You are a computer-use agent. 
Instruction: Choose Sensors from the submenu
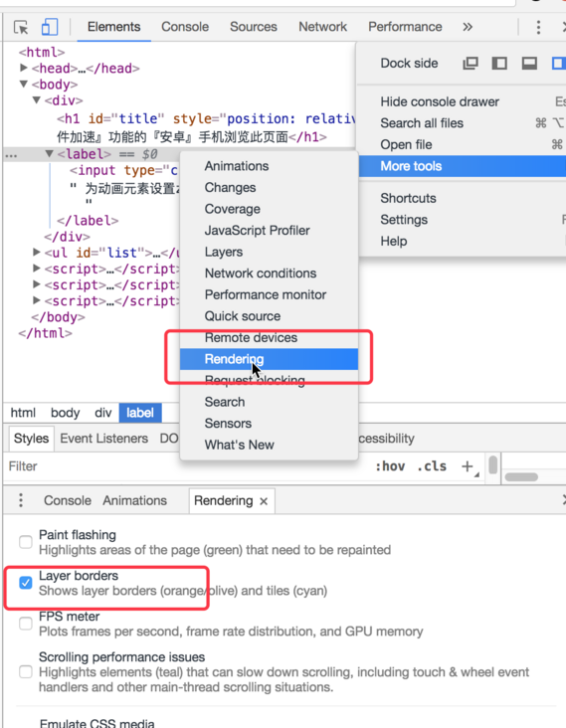(x=269, y=424)
